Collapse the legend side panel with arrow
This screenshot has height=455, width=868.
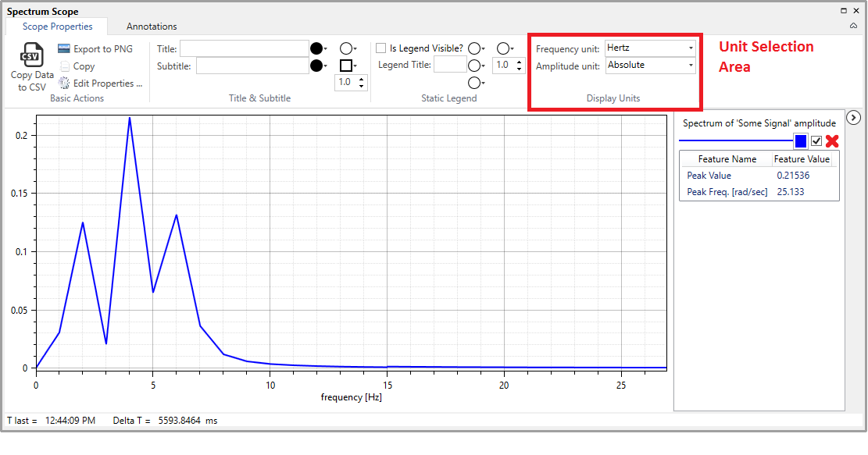pos(853,118)
